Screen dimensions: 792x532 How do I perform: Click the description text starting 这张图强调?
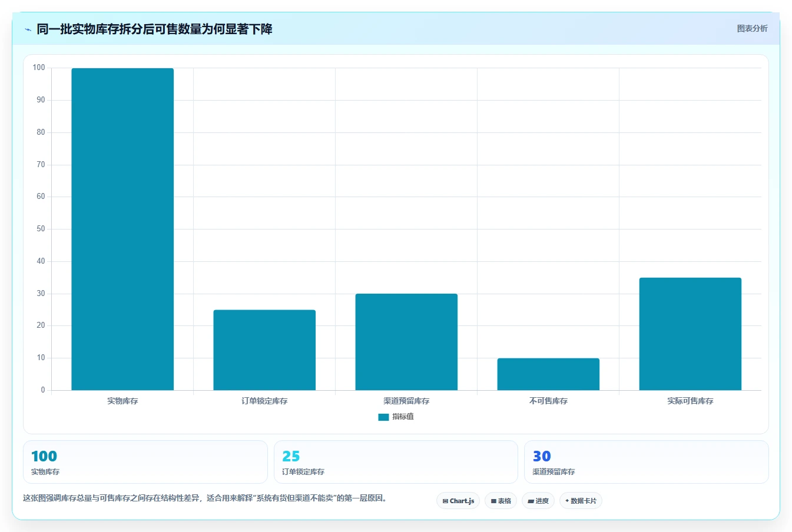point(205,498)
